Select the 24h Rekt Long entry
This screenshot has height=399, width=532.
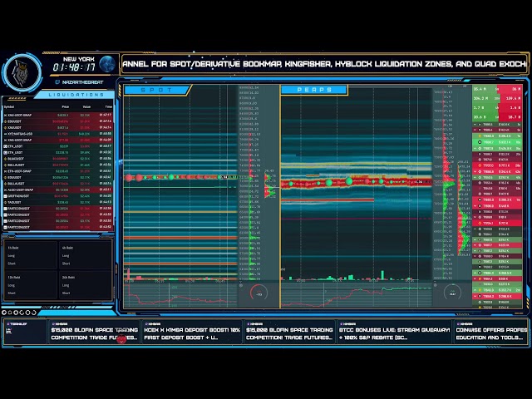pyautogui.click(x=65, y=285)
